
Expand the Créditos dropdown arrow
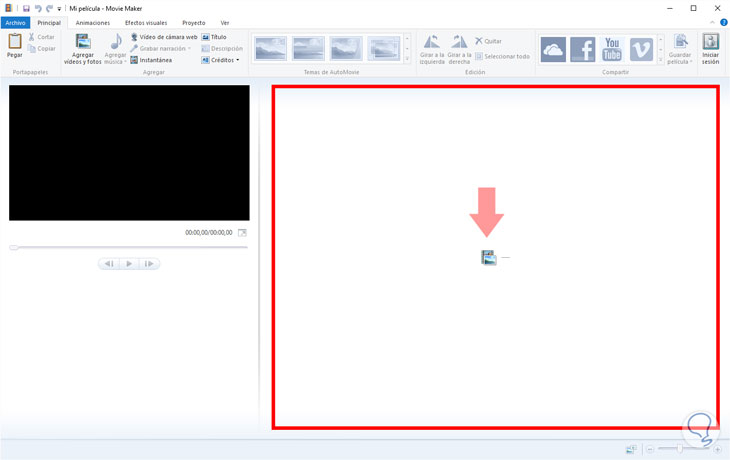click(x=237, y=60)
